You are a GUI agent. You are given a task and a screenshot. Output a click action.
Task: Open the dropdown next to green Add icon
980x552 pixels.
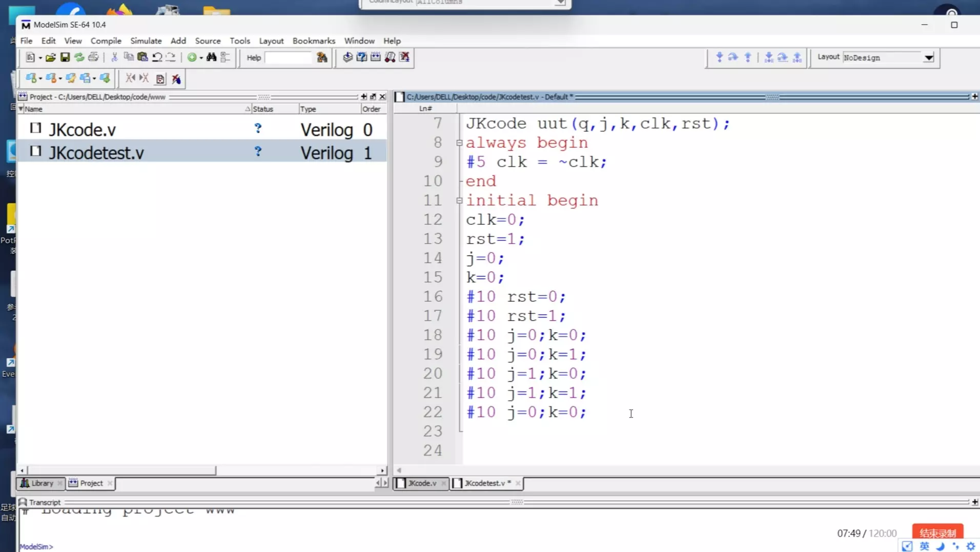coord(201,58)
